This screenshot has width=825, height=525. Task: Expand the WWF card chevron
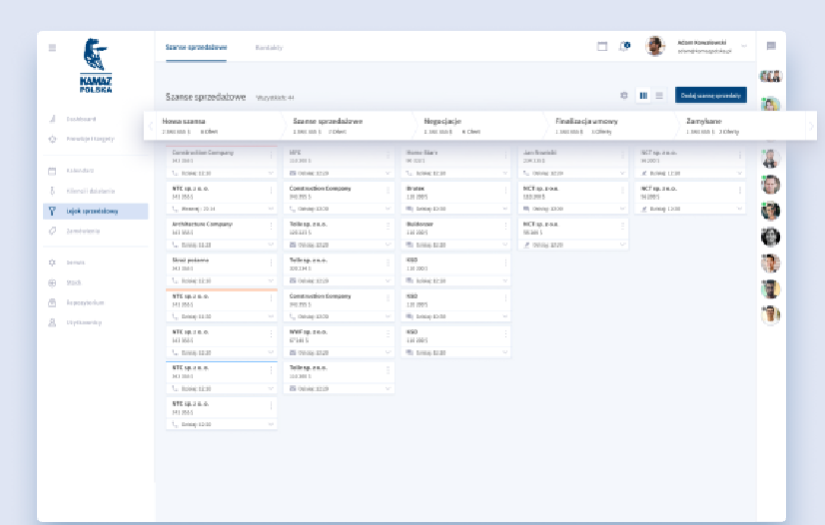click(x=388, y=352)
